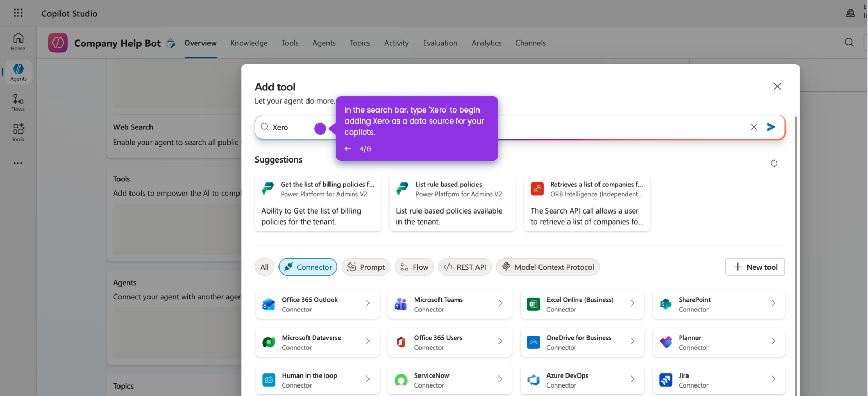Click the Copilot Studio title
The image size is (868, 396).
click(69, 14)
